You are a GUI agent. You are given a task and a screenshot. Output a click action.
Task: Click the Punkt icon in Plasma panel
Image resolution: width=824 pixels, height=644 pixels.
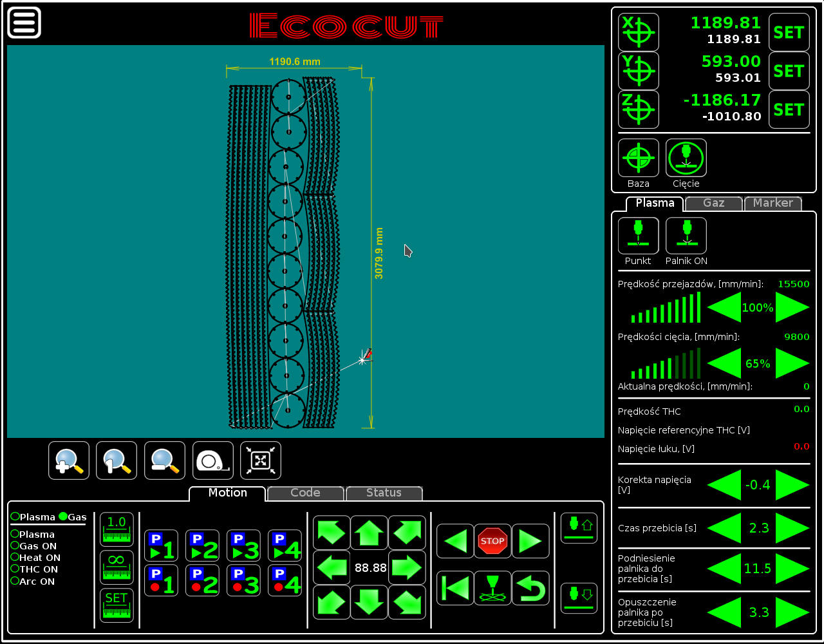pyautogui.click(x=638, y=235)
